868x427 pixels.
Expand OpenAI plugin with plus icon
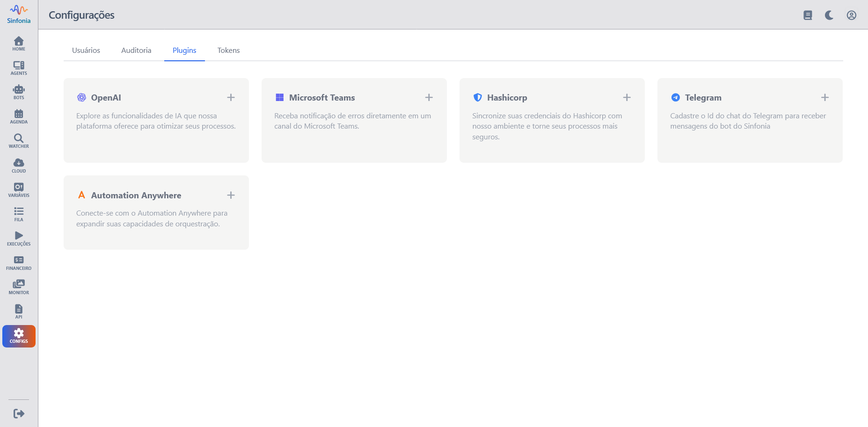231,97
